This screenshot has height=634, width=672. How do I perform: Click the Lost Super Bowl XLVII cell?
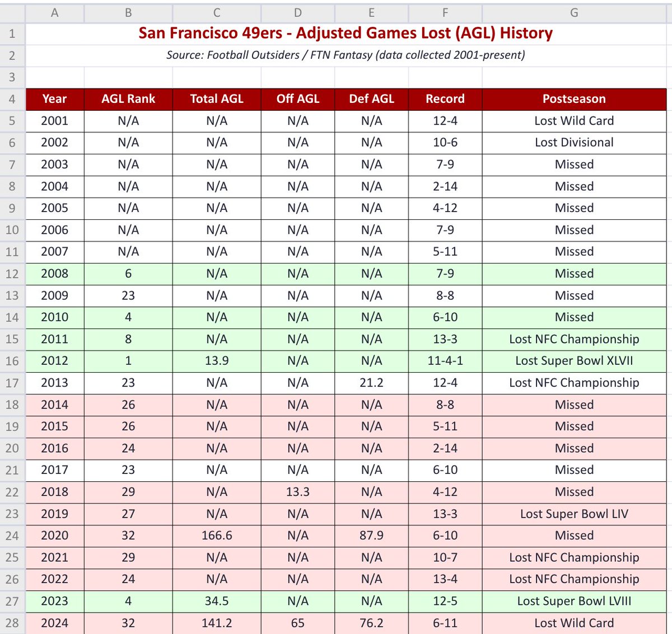pyautogui.click(x=574, y=361)
